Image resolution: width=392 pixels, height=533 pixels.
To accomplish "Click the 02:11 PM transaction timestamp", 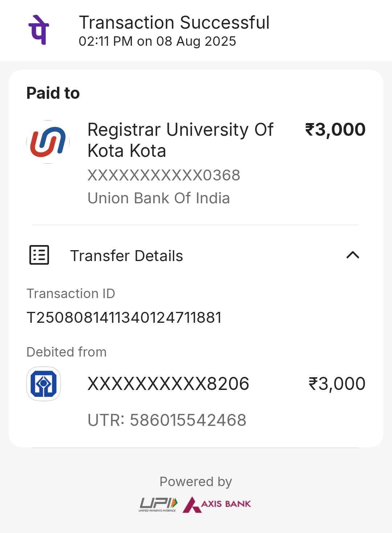I will pos(157,41).
